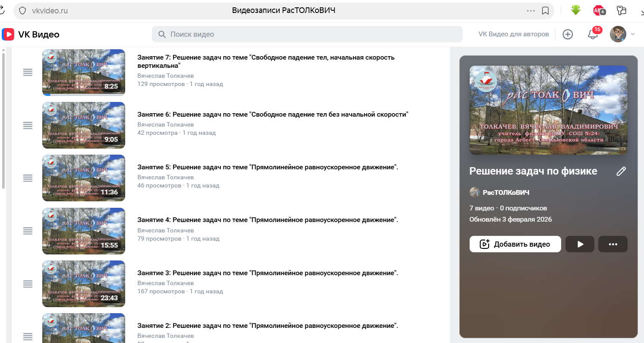This screenshot has width=644, height=343.
Task: Play the whole playlist
Action: [580, 244]
